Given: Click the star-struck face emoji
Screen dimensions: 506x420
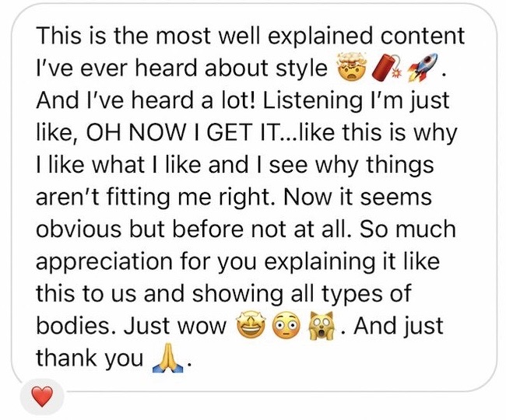Looking at the screenshot, I should click(251, 325).
